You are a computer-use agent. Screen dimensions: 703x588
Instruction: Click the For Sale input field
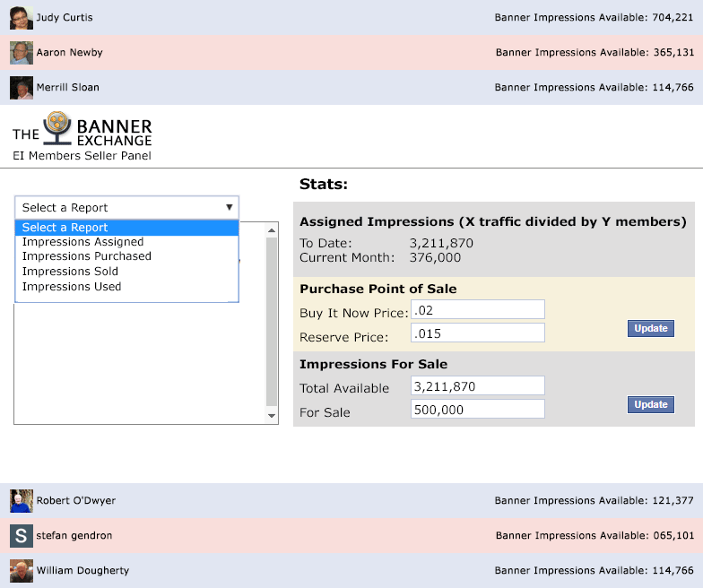tap(478, 409)
